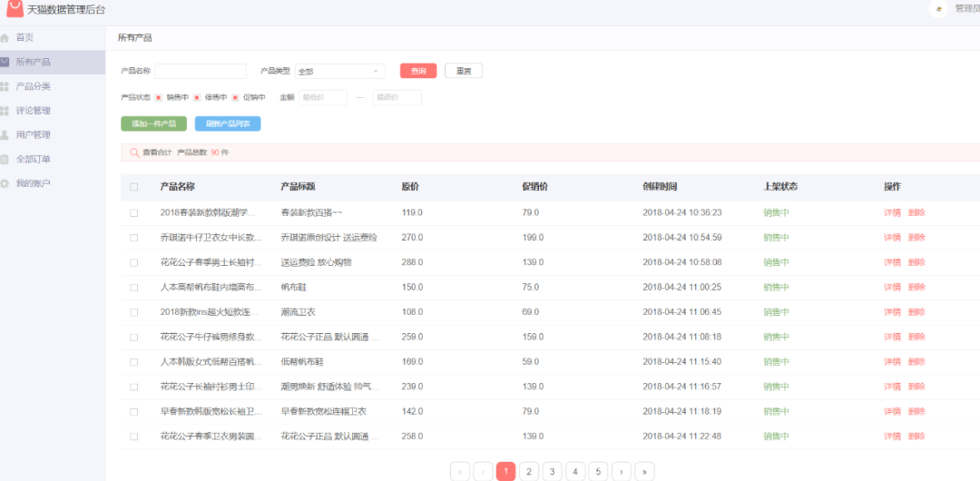
Task: Check the select-all checkbox in table header
Action: coord(133,186)
